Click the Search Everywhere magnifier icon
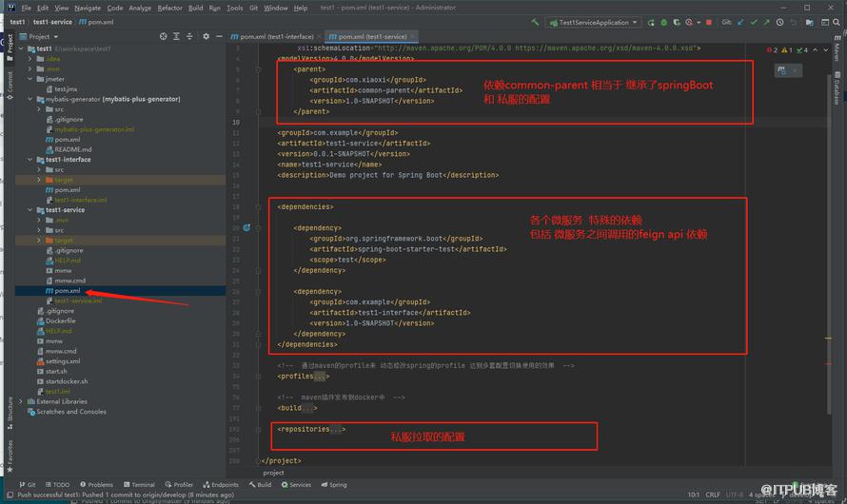This screenshot has height=504, width=847. pyautogui.click(x=837, y=22)
